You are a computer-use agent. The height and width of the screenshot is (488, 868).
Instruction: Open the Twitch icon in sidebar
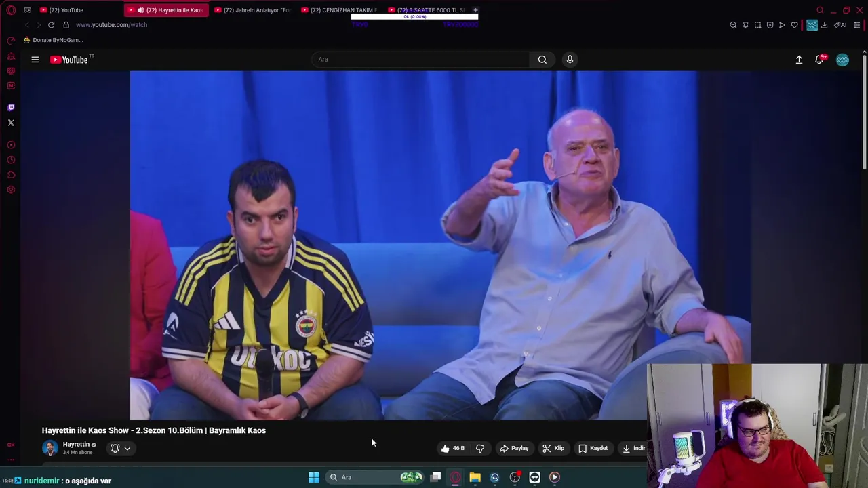[11, 107]
